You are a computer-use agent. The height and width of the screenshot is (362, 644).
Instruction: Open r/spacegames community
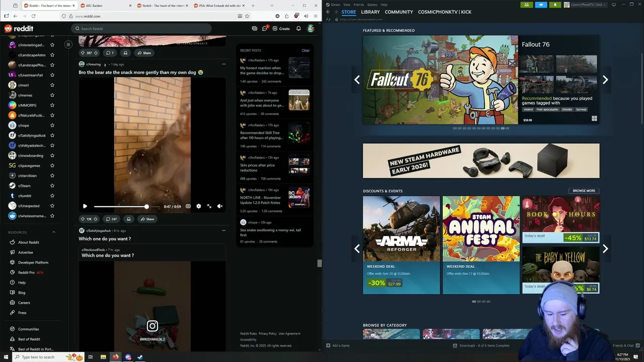(29, 165)
